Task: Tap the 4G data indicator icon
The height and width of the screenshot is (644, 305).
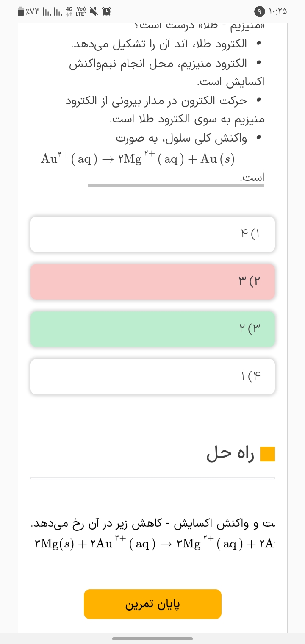Action: point(69,11)
